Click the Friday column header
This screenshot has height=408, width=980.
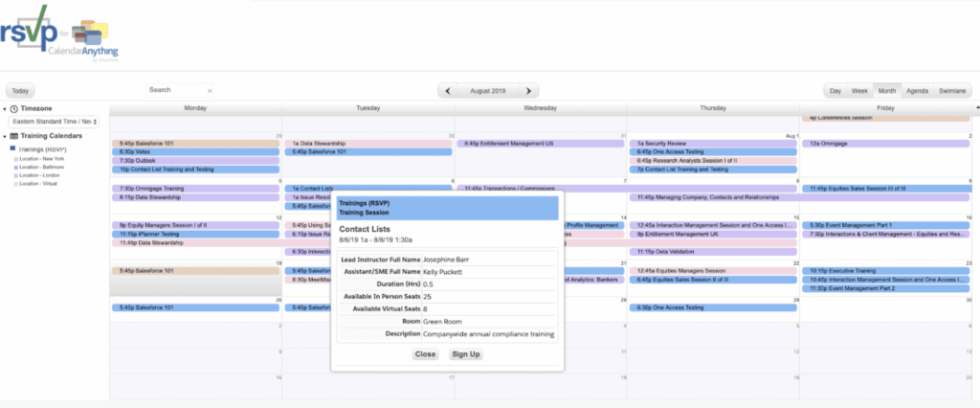click(885, 108)
